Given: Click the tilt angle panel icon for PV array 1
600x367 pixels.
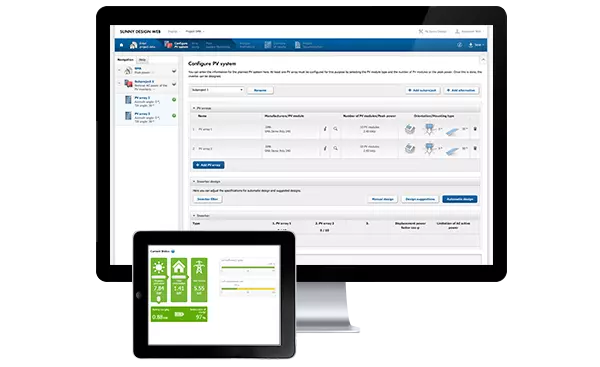Looking at the screenshot, I should (452, 131).
